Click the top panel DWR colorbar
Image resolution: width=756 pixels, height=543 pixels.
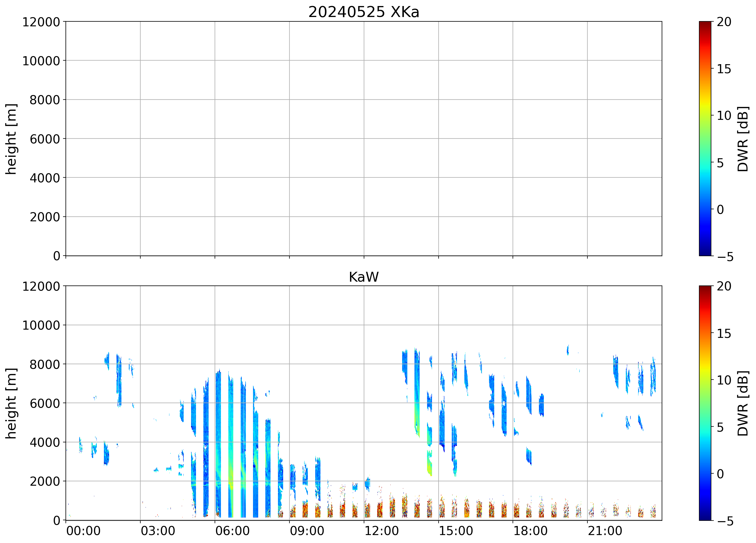[705, 138]
